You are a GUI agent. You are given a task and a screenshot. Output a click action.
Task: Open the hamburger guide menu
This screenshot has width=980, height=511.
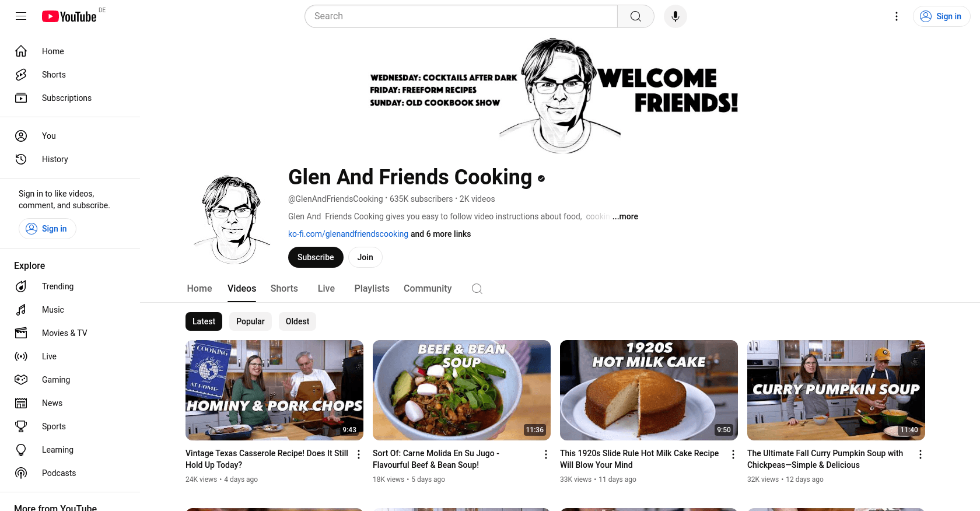[21, 16]
